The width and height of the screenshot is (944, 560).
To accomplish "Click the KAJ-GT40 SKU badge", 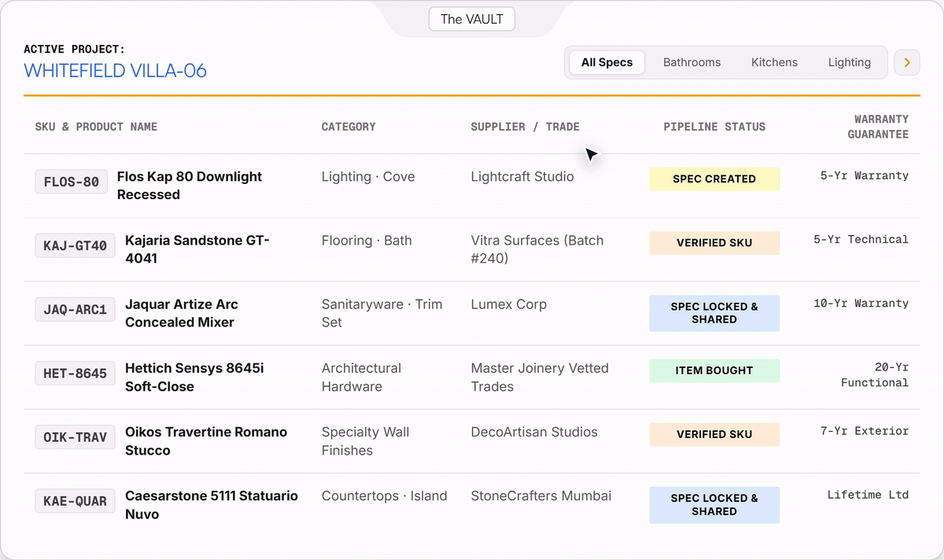I will [76, 245].
